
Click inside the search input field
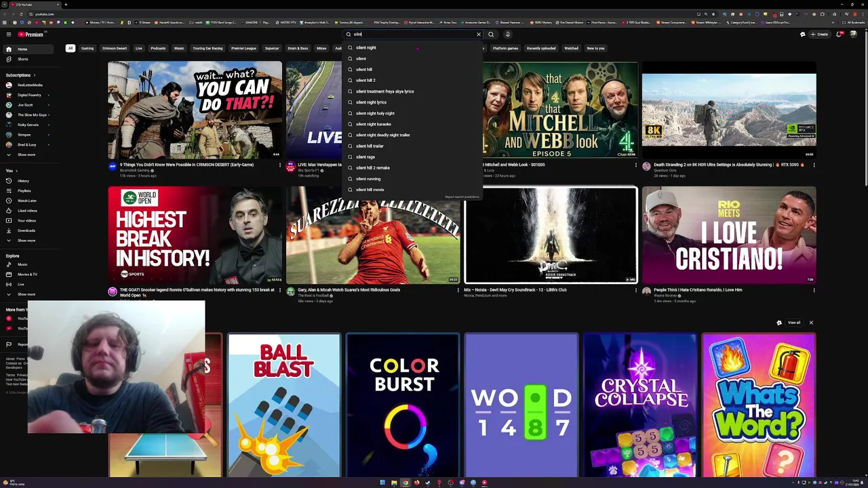click(414, 34)
